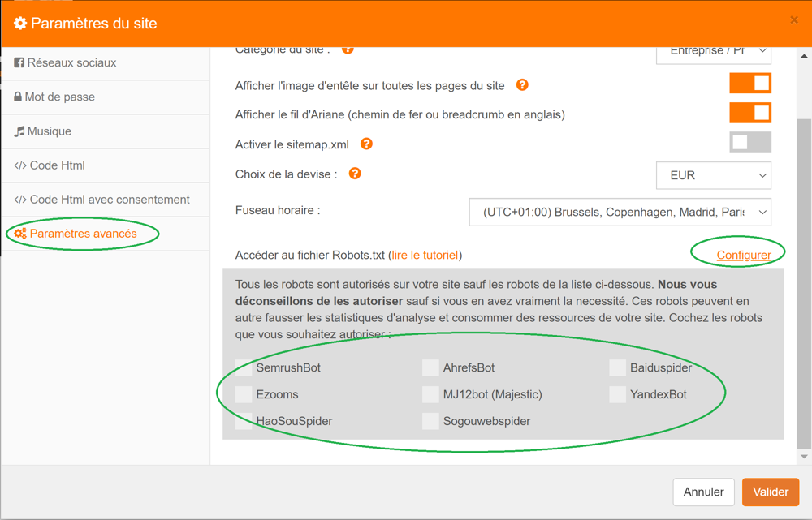Image resolution: width=812 pixels, height=520 pixels.
Task: Tick the YandexBot robot checkbox
Action: 618,395
